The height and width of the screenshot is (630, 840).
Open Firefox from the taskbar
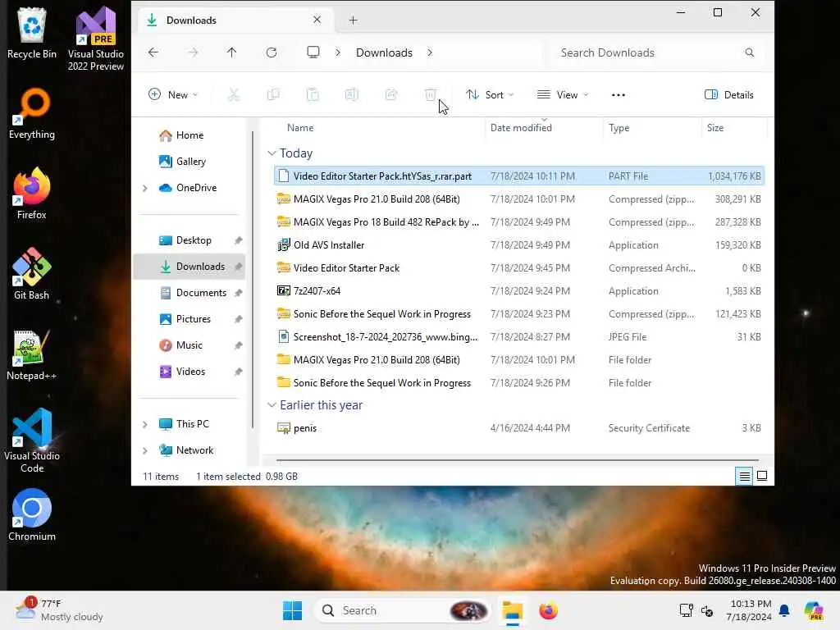[548, 610]
